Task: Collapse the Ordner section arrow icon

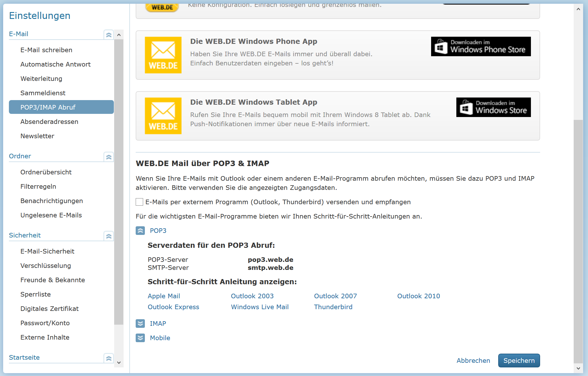Action: coord(109,157)
